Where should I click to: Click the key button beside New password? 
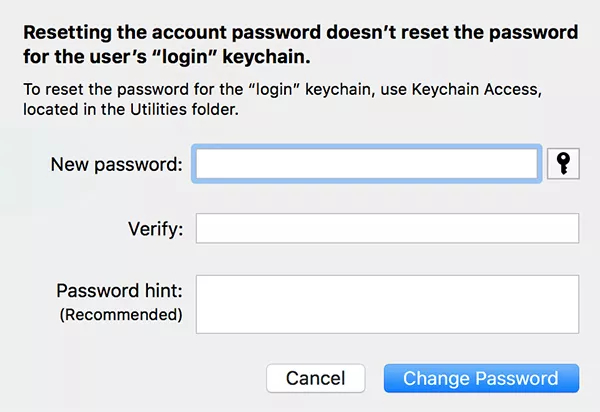coord(563,163)
